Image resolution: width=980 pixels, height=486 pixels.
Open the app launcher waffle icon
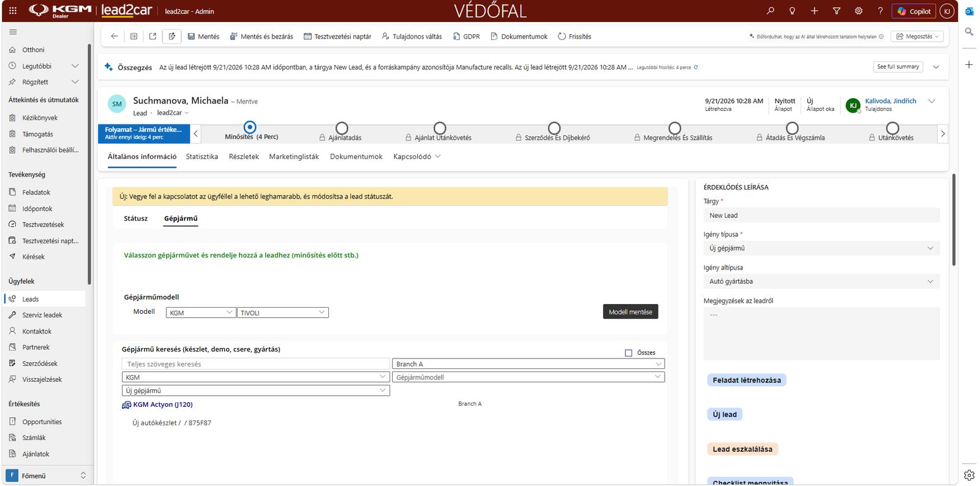13,11
